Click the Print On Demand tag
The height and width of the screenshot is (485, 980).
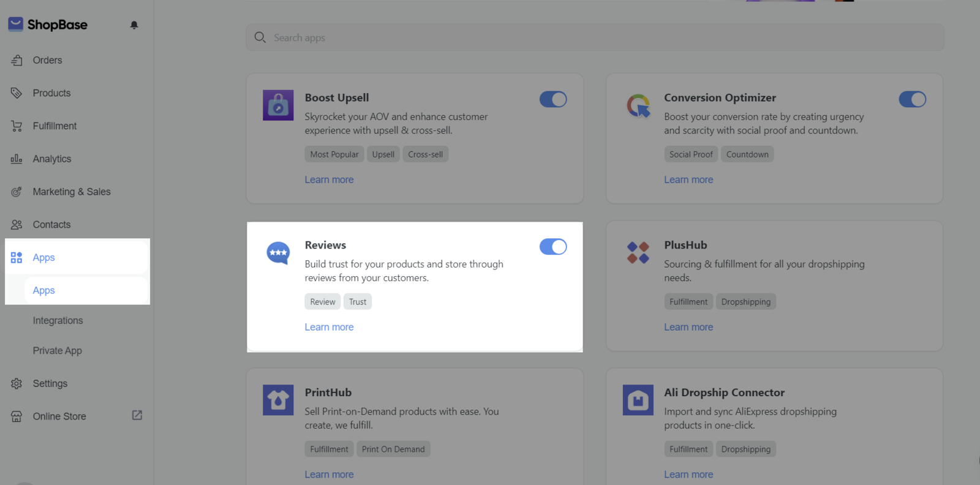tap(393, 449)
